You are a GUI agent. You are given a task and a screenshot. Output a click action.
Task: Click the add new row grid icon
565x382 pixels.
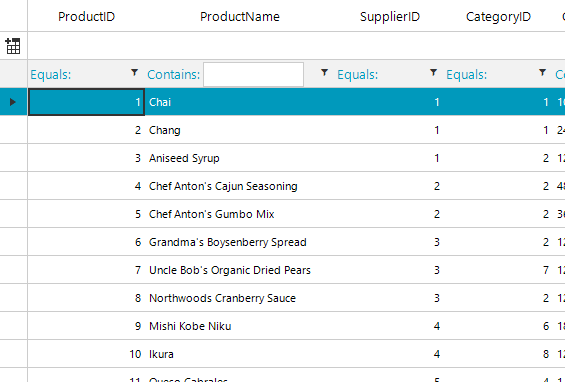[13, 46]
